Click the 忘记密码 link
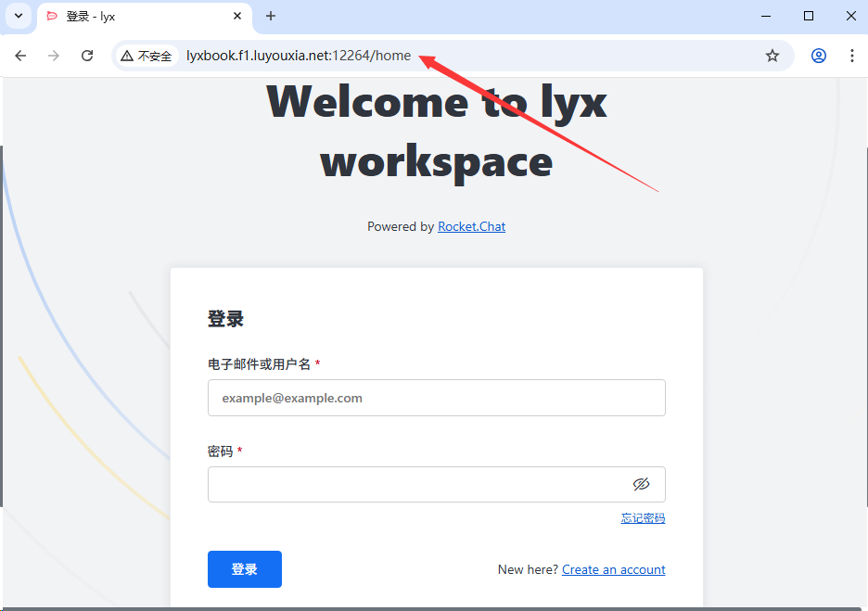The width and height of the screenshot is (868, 611). tap(643, 518)
